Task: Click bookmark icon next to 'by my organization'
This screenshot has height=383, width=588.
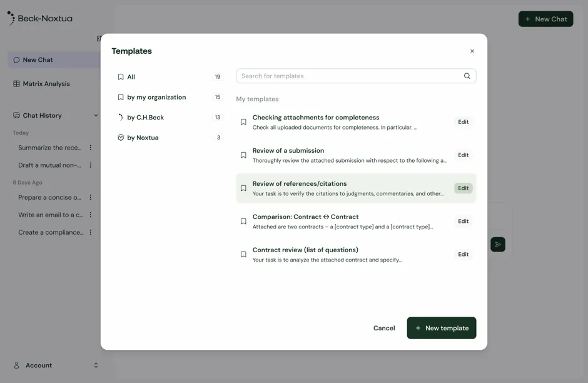Action: (x=121, y=97)
